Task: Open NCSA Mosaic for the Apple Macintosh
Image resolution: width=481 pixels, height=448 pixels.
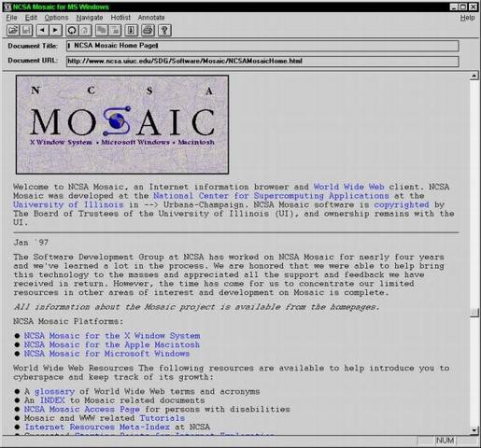Action: pyautogui.click(x=112, y=344)
